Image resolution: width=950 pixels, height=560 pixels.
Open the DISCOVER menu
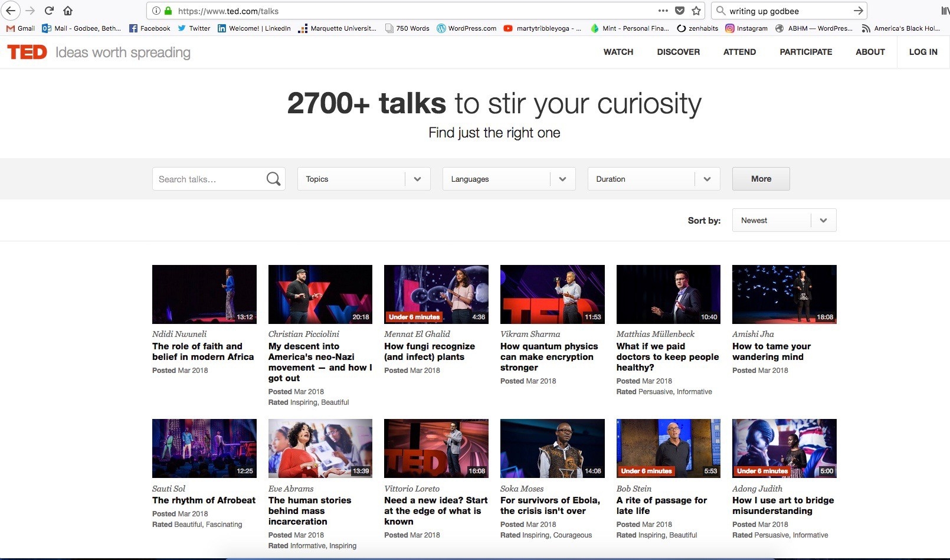[679, 52]
